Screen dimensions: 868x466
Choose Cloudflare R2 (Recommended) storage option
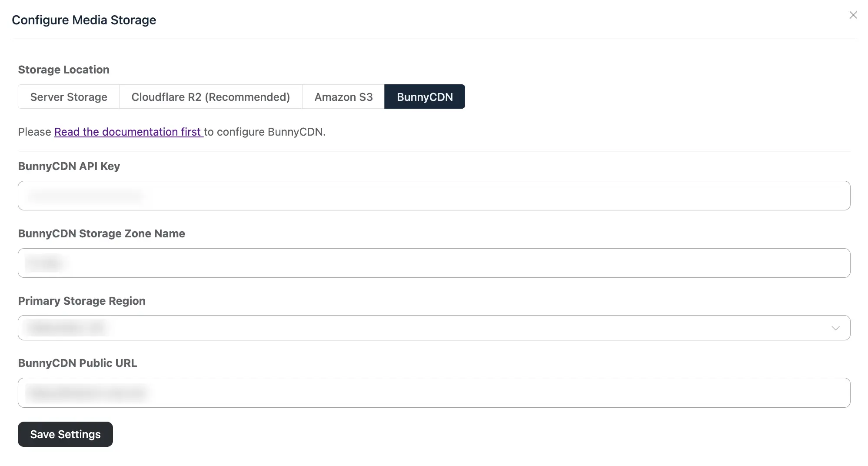pyautogui.click(x=211, y=97)
